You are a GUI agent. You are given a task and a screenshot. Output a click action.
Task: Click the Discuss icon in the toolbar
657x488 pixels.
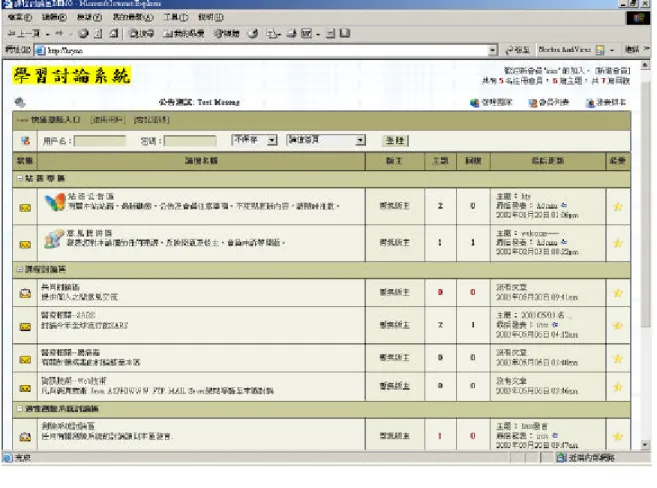click(331, 34)
